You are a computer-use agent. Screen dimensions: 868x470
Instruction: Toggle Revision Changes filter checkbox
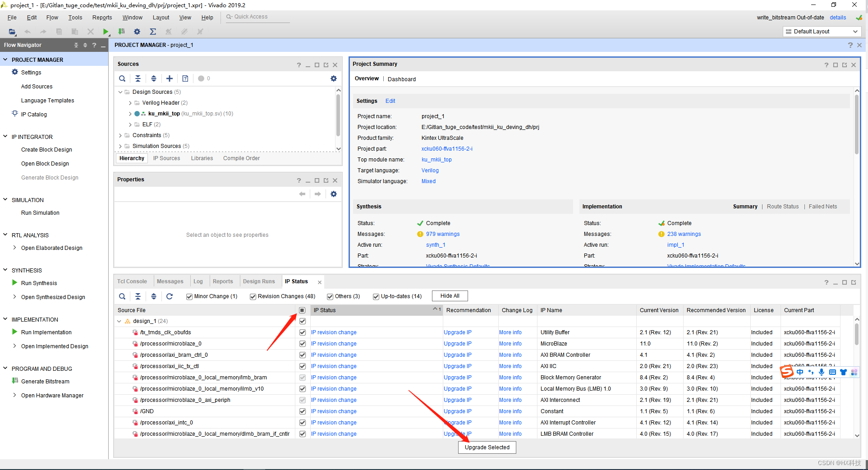pos(253,296)
